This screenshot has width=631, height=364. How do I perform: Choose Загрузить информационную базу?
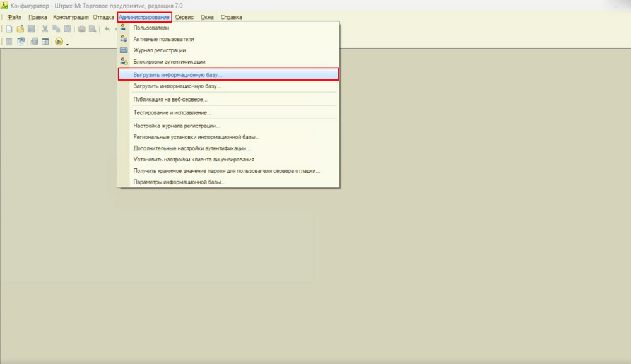228,86
